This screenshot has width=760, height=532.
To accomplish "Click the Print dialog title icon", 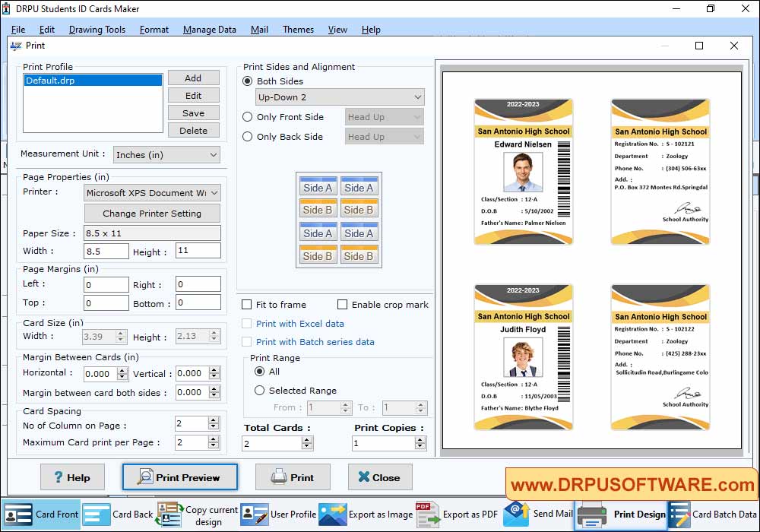I will pyautogui.click(x=16, y=46).
